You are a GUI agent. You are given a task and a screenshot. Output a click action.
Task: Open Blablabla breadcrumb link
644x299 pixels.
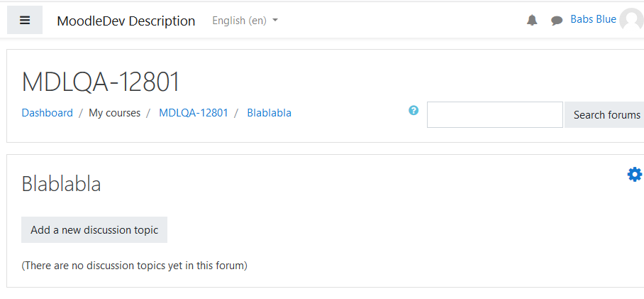point(269,113)
